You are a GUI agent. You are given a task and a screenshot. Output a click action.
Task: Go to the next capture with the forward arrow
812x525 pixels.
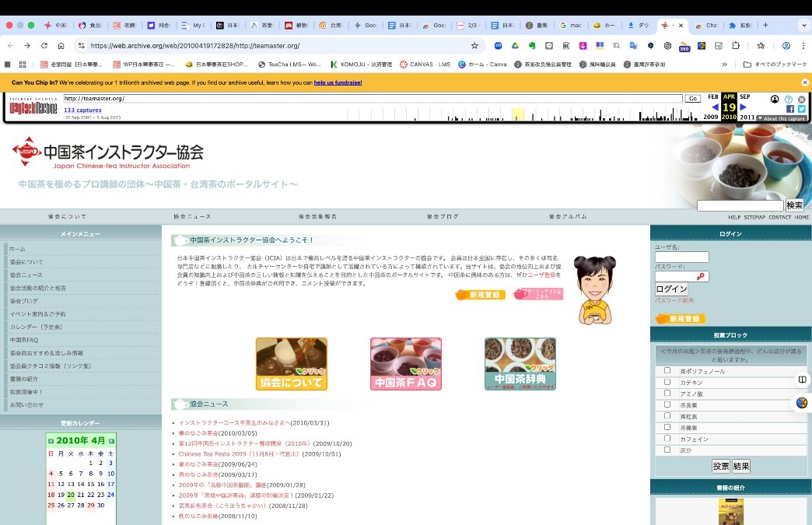[x=742, y=107]
